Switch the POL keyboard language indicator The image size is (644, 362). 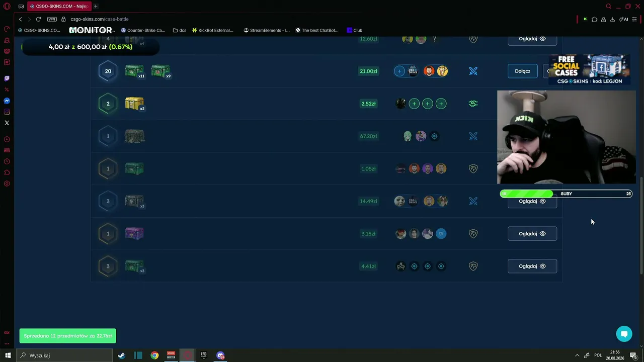tap(598, 355)
